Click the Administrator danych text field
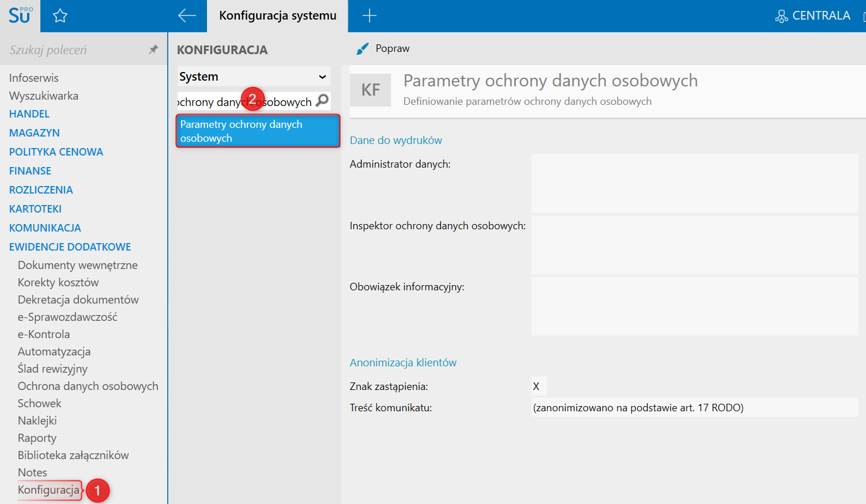Screen dimensions: 866x504 [x=694, y=184]
